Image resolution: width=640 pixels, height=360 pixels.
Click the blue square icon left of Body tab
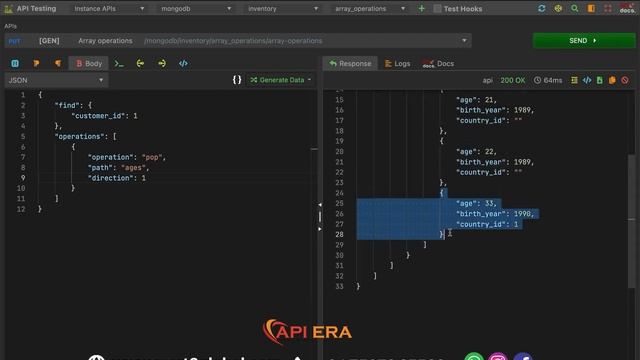tap(15, 63)
